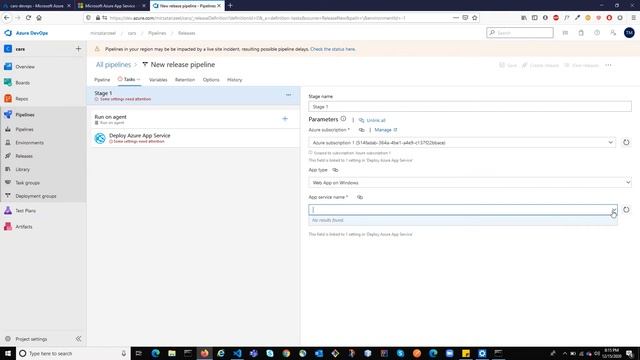Screen dimensions: 640x360
Task: Select the Stage 1 row
Action: (194, 96)
